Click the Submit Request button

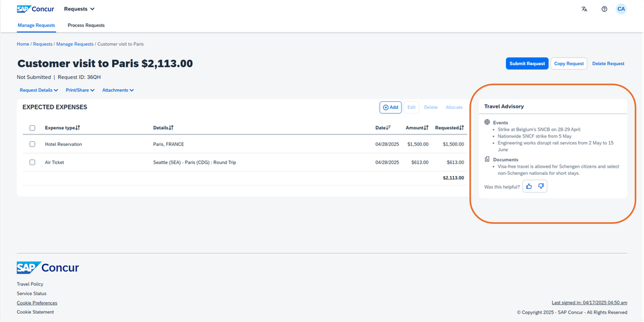(527, 64)
